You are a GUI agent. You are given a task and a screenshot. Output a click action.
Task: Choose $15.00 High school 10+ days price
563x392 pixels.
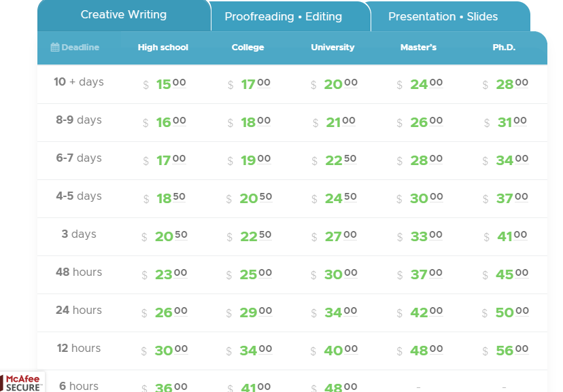165,84
